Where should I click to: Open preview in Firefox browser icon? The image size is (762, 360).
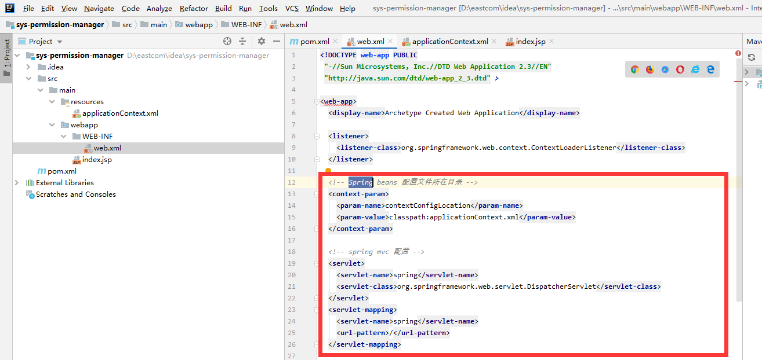click(650, 69)
